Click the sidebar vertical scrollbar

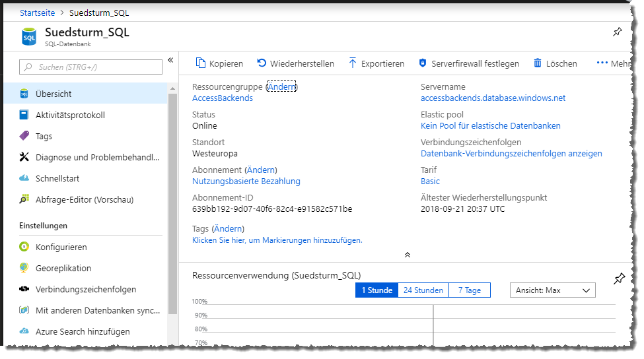172,204
